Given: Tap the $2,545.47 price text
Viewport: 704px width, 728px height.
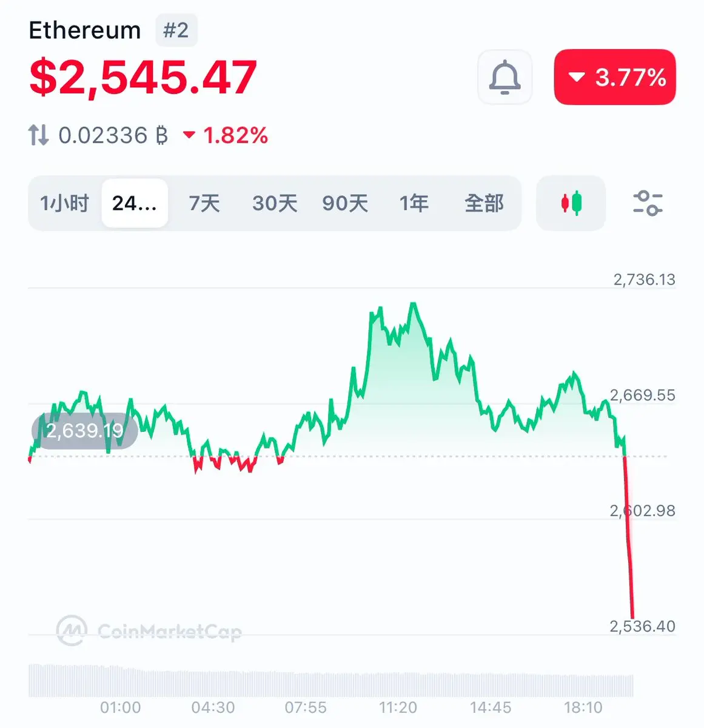Looking at the screenshot, I should click(x=143, y=78).
